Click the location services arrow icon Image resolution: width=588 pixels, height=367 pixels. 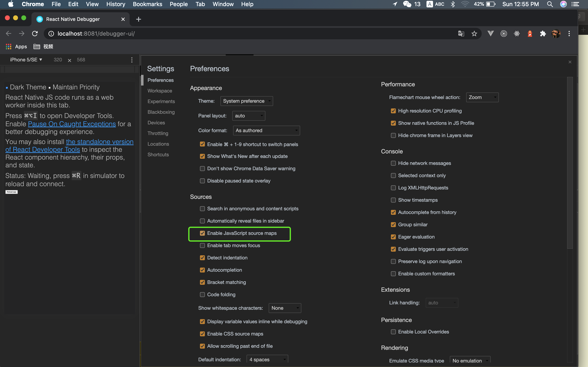point(395,4)
